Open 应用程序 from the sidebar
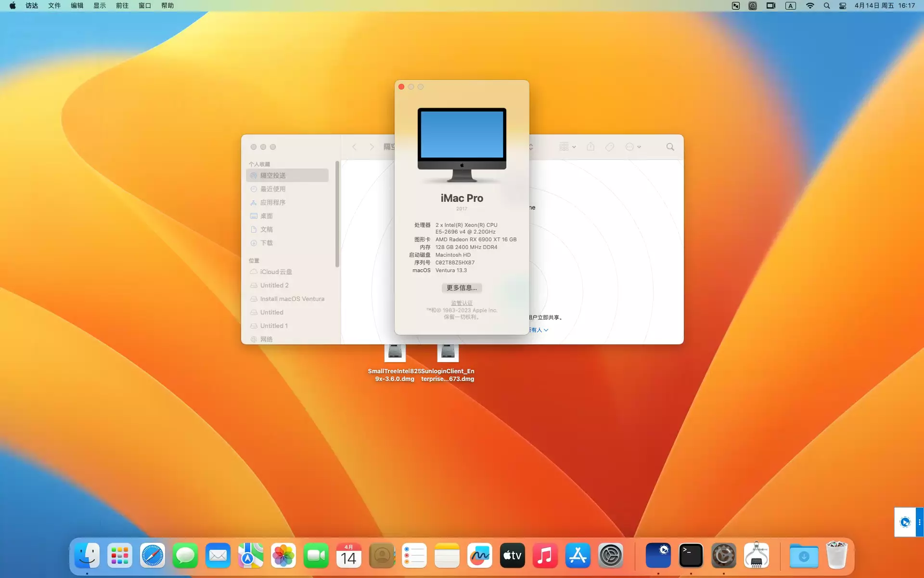The width and height of the screenshot is (924, 578). coord(273,202)
